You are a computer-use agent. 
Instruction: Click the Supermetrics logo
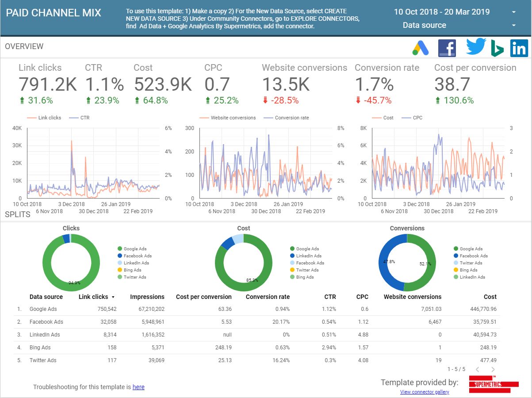494,384
